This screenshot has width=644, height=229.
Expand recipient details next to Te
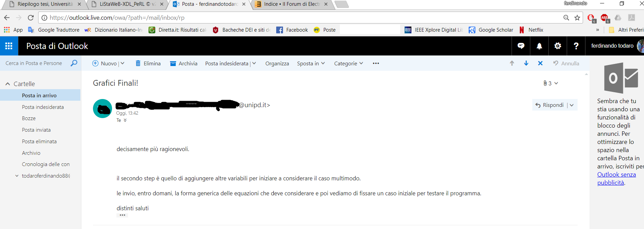125,120
